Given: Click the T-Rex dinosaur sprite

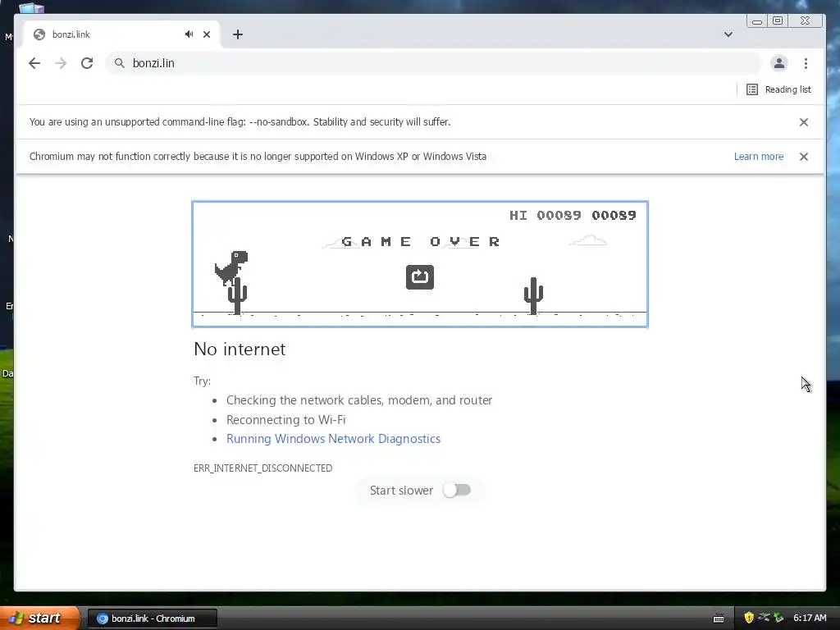Looking at the screenshot, I should pyautogui.click(x=231, y=267).
